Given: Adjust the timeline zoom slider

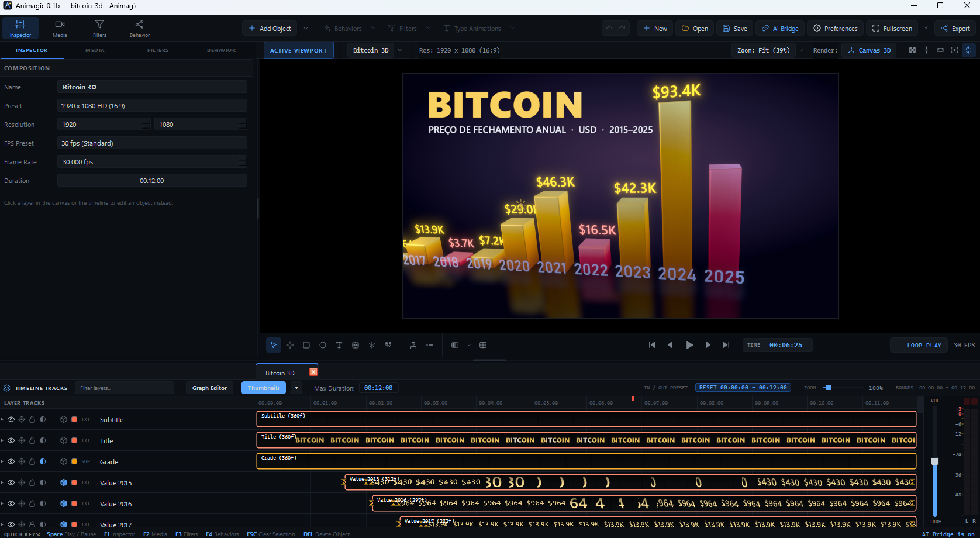Looking at the screenshot, I should coord(828,388).
